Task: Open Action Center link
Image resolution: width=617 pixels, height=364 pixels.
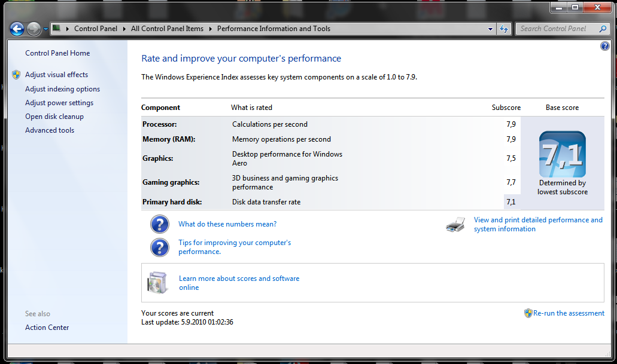Action: point(47,328)
